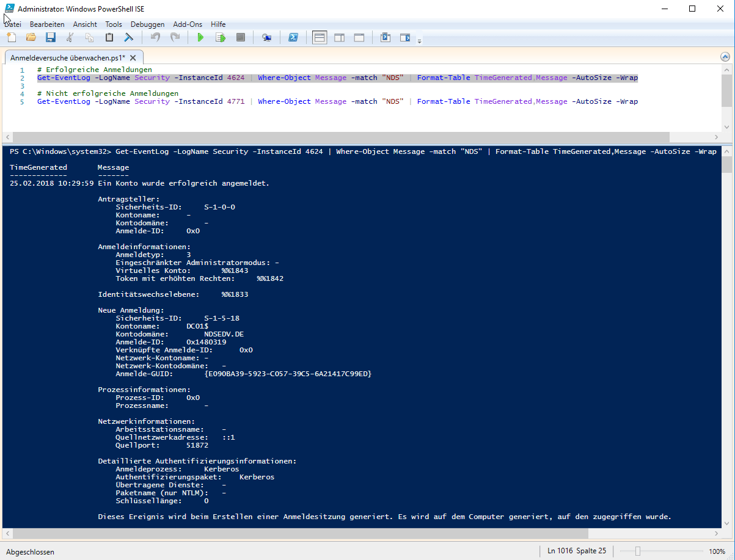The height and width of the screenshot is (560, 735).
Task: Click the Undo icon
Action: [x=155, y=37]
